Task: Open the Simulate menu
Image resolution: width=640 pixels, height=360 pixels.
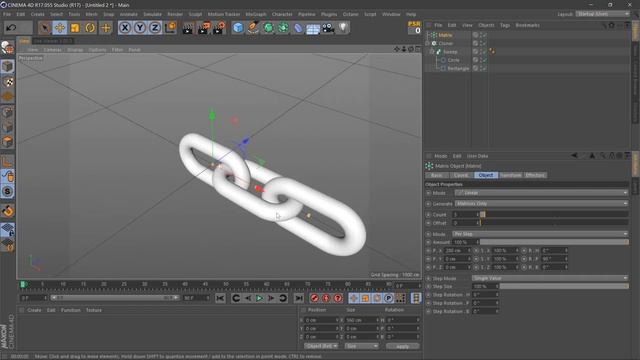Action: pos(152,14)
